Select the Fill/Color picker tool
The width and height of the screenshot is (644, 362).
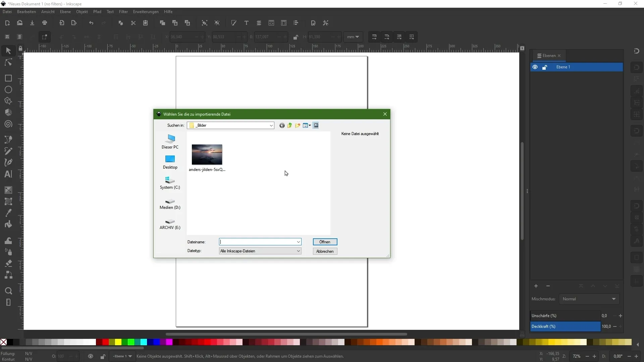tap(8, 213)
